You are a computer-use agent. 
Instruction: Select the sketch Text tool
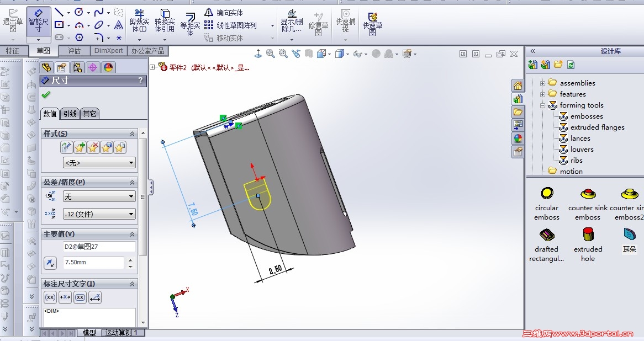(119, 25)
